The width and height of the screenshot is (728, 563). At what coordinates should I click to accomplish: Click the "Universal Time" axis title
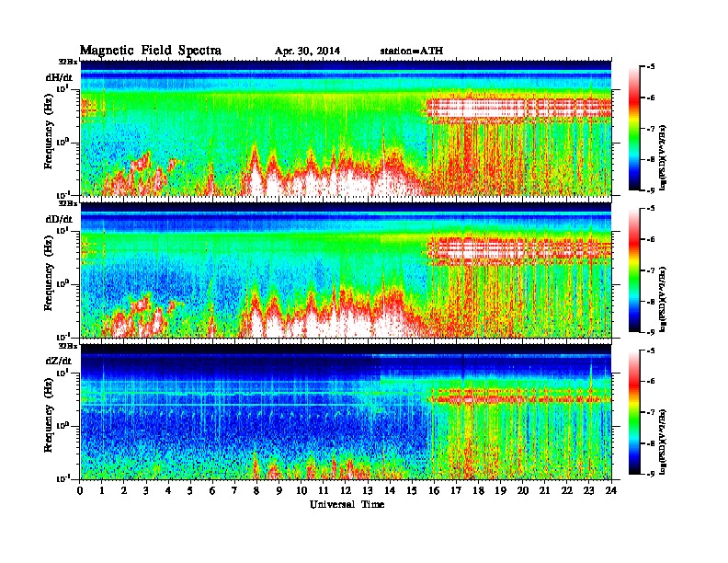(347, 504)
